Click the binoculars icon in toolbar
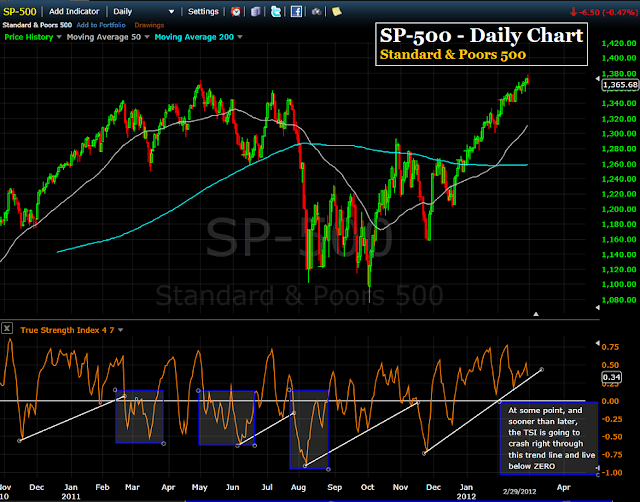 [x=316, y=11]
